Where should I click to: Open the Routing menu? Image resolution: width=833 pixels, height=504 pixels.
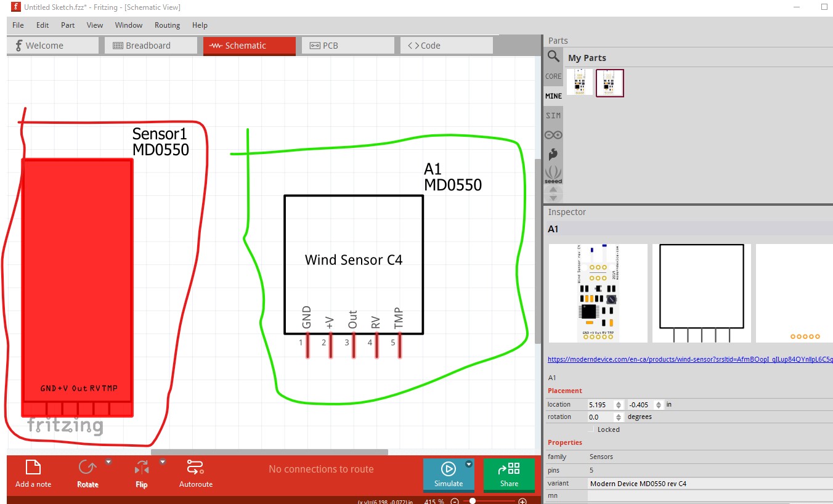(x=167, y=25)
